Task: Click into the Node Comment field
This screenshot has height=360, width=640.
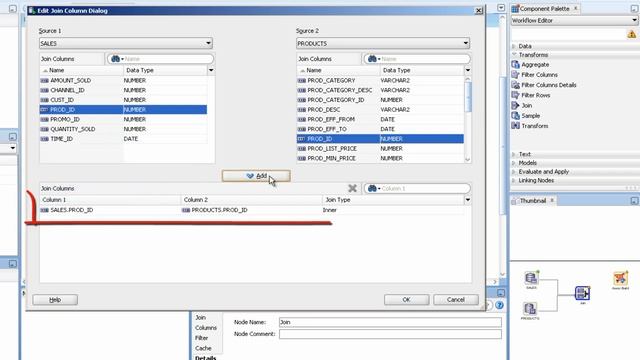Action: pyautogui.click(x=390, y=334)
